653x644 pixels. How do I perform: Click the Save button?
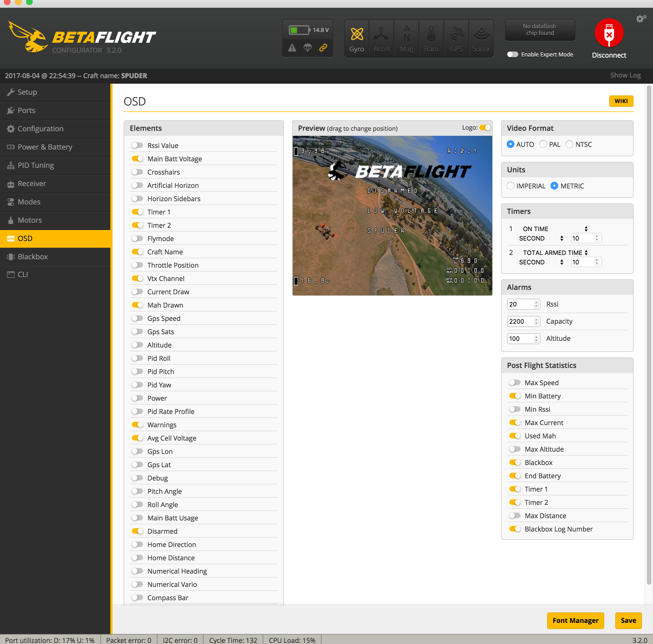pos(628,621)
